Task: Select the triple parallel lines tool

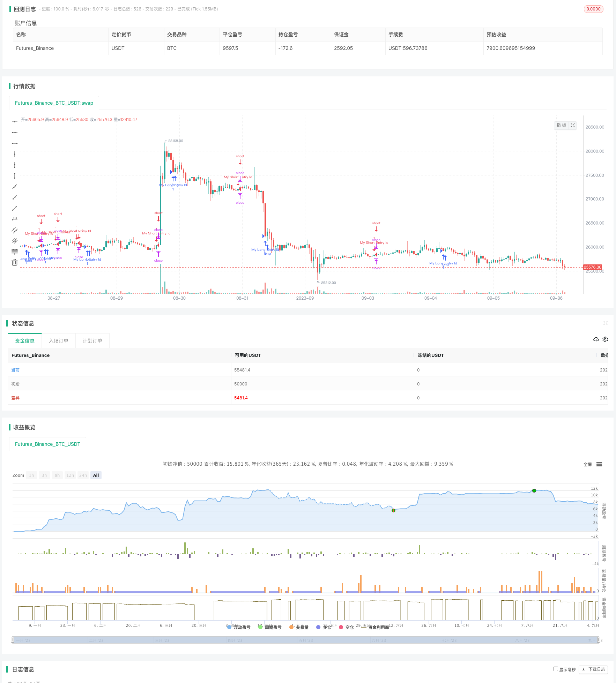Action: (x=14, y=241)
